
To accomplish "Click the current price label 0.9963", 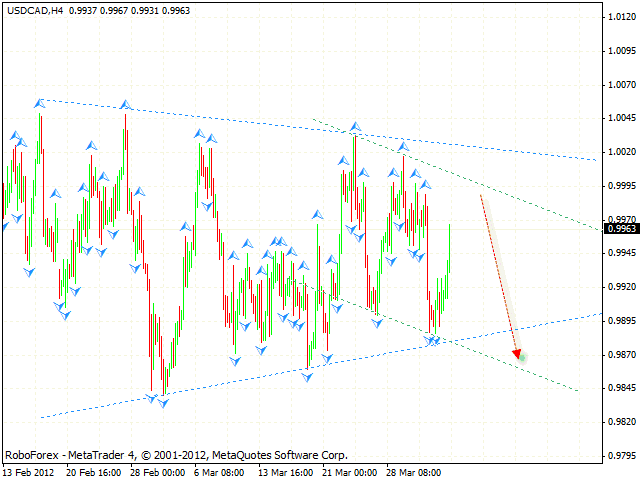I will tap(621, 228).
